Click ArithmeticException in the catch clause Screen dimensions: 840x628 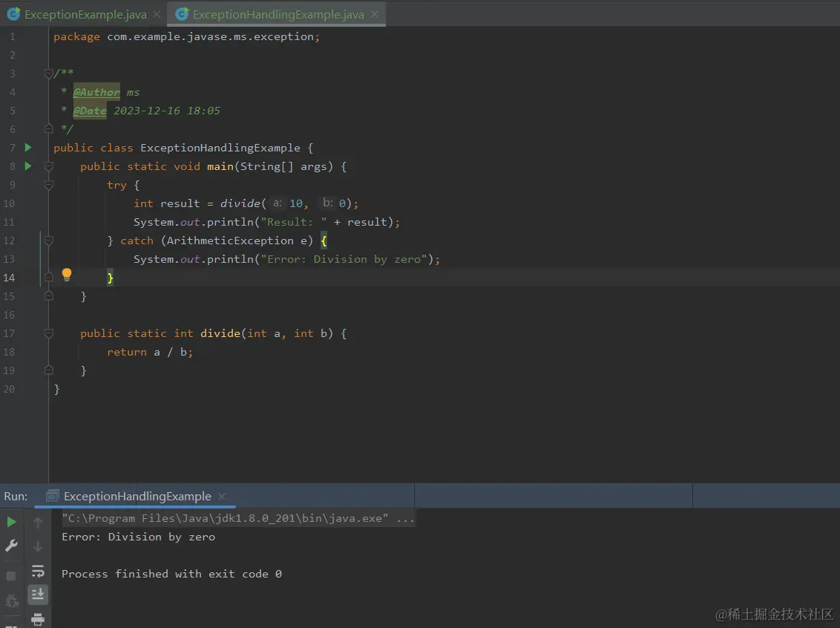pos(230,241)
